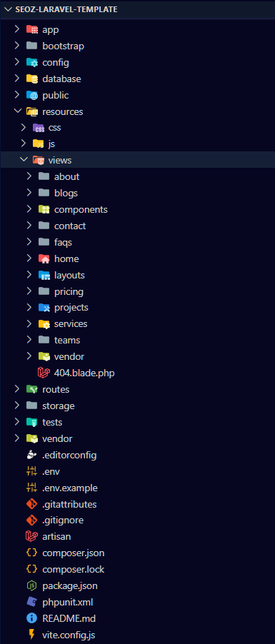Screen dimensions: 275x644
Task: Collapse the resources folder chevron
Action: tap(17, 111)
